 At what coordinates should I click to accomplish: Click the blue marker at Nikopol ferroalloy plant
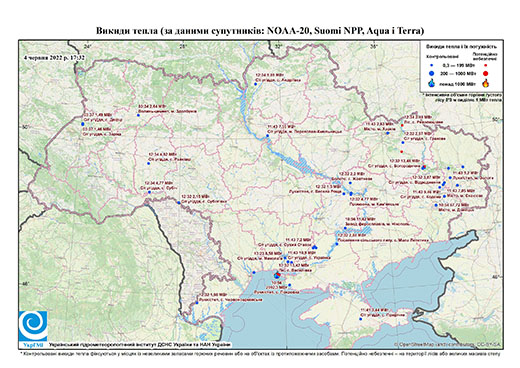coord(345,228)
